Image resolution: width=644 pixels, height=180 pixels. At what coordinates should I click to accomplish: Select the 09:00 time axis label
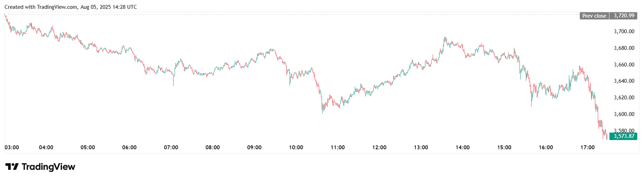pyautogui.click(x=254, y=147)
